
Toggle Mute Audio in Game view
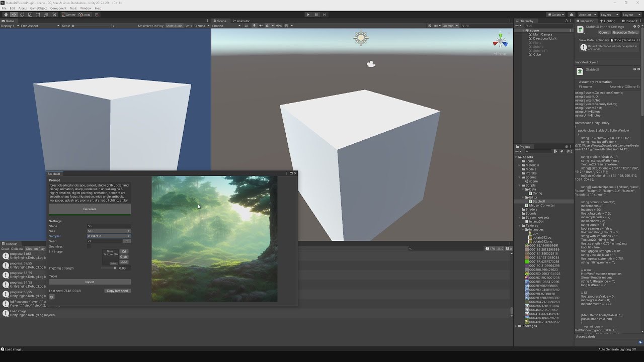[x=174, y=26]
